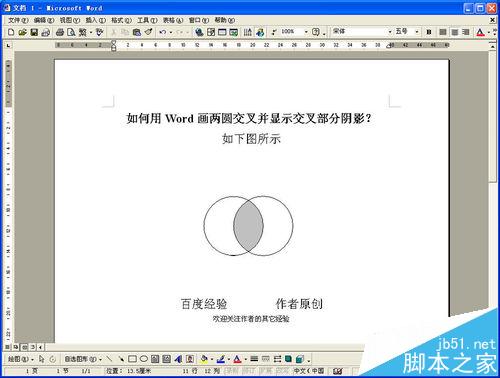Select the Oval drawing tool

144,359
